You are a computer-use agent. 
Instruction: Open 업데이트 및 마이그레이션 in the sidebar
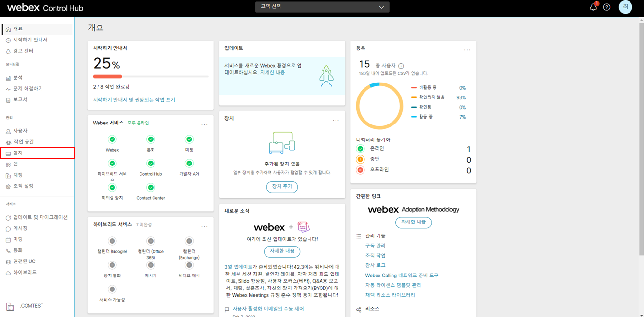tap(37, 217)
